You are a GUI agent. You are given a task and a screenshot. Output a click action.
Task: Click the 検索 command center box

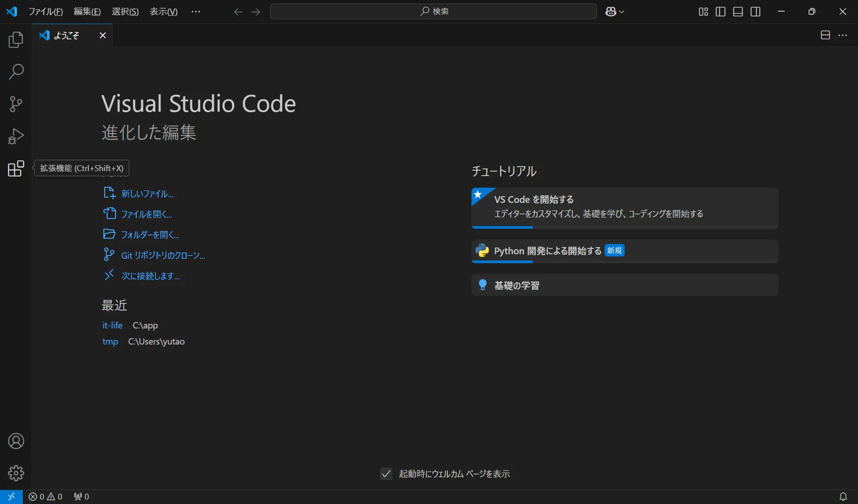click(433, 12)
